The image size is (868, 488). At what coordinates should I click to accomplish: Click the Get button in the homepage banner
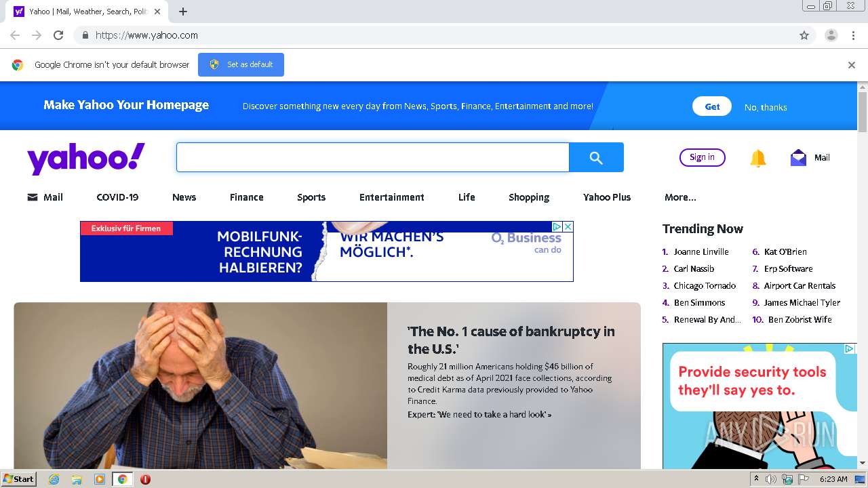click(712, 106)
